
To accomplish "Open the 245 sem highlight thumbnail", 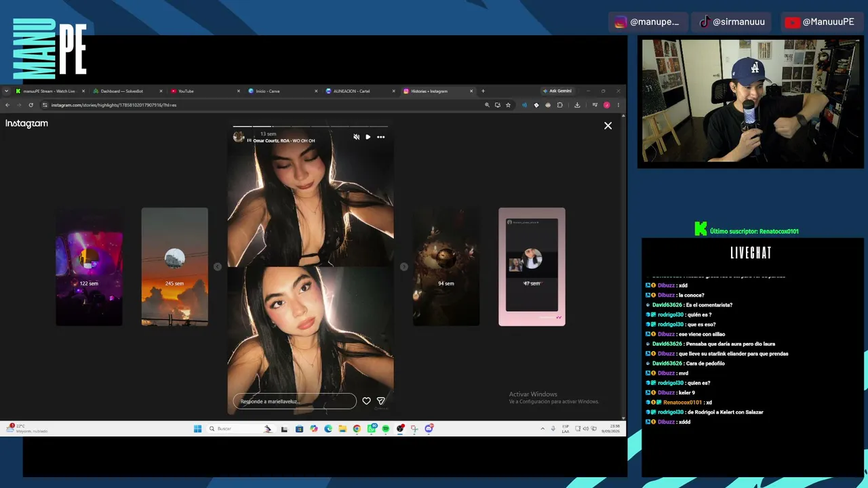I will pos(174,266).
